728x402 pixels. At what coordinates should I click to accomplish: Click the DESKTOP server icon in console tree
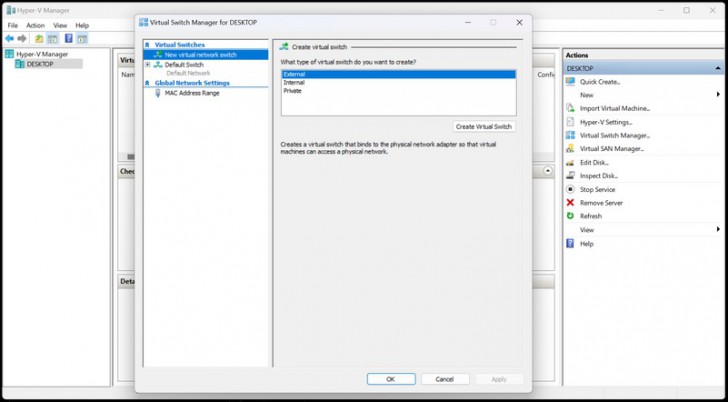(x=20, y=64)
